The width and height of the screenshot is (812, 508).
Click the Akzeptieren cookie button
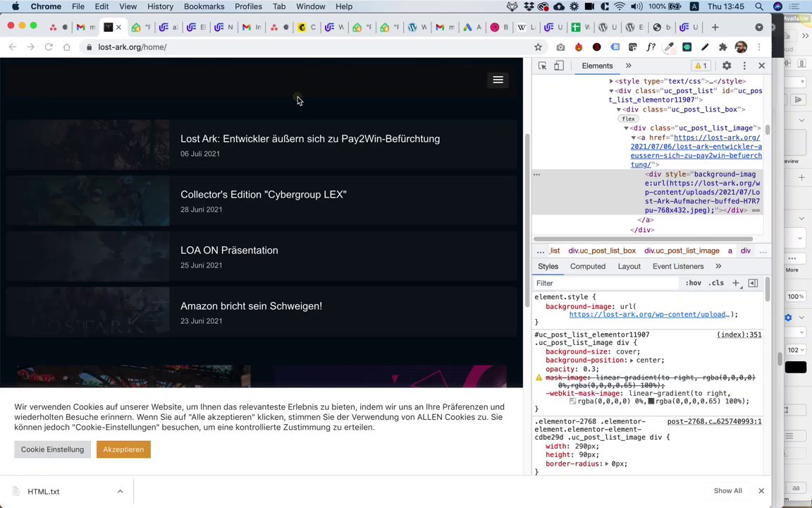pos(123,449)
